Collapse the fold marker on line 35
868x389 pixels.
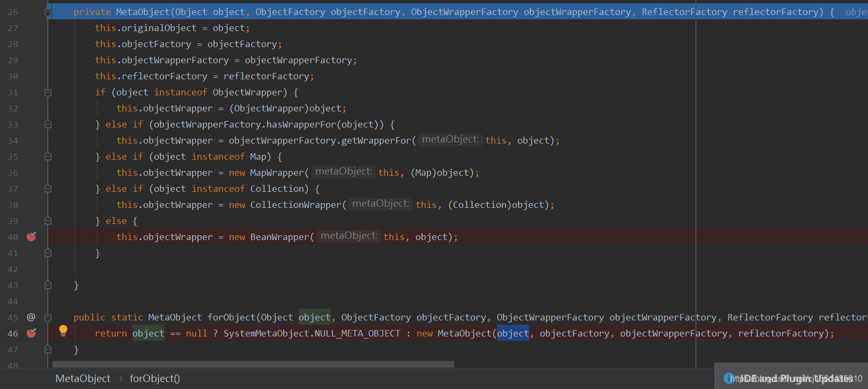(x=48, y=156)
